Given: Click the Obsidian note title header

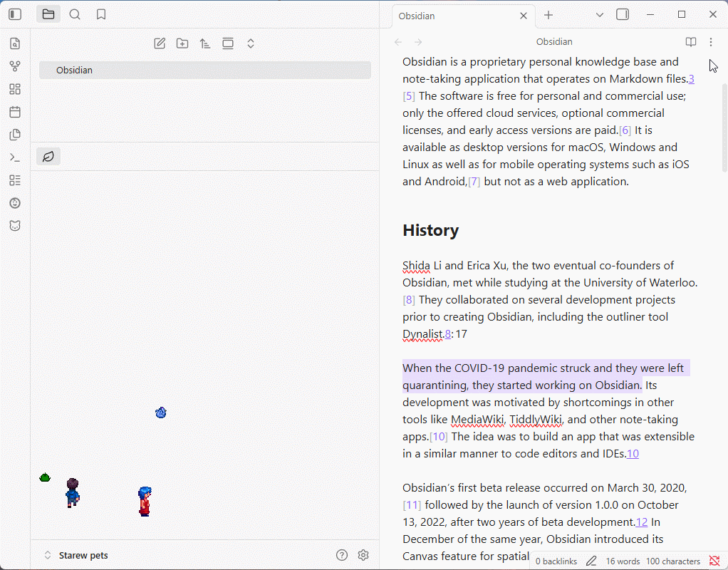Looking at the screenshot, I should tap(554, 42).
